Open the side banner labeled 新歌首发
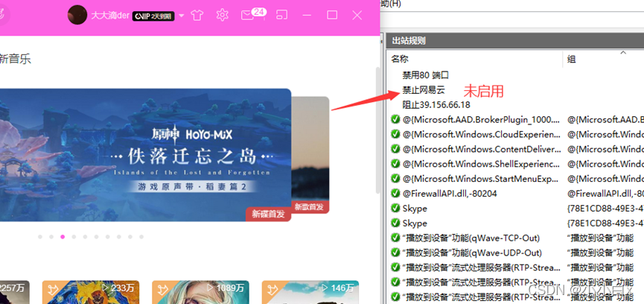The width and height of the screenshot is (644, 304). tap(310, 155)
